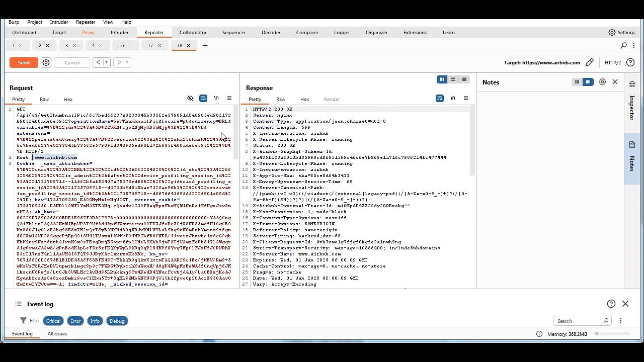Click the Response vertical scrollbar
The image size is (644, 362).
point(472,141)
